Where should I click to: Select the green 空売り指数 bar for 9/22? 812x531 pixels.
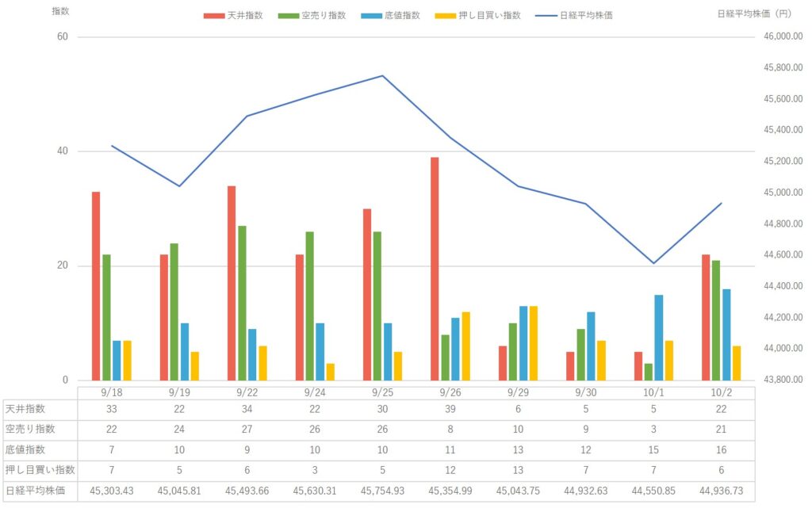(x=242, y=303)
